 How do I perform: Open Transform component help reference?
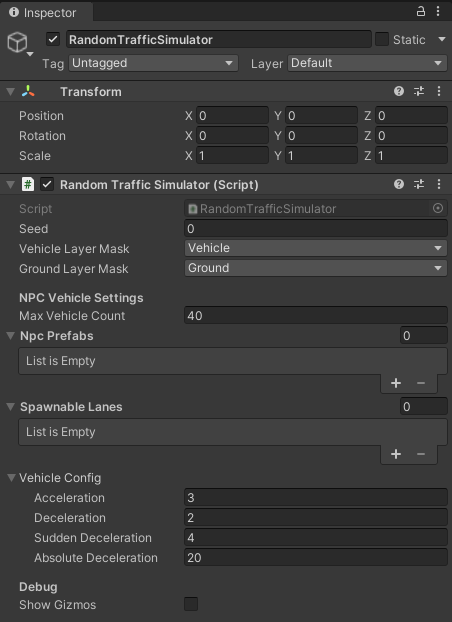[399, 91]
